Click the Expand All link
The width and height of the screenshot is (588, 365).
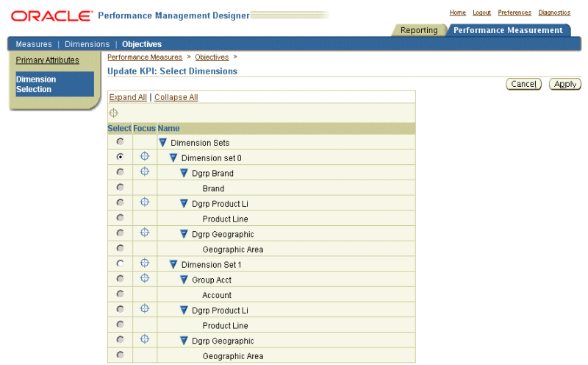pos(128,97)
